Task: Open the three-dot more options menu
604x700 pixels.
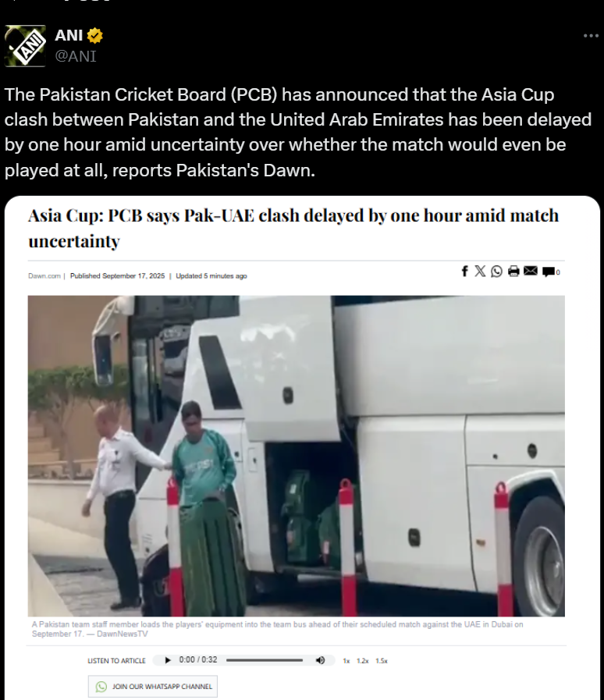Action: [x=591, y=36]
